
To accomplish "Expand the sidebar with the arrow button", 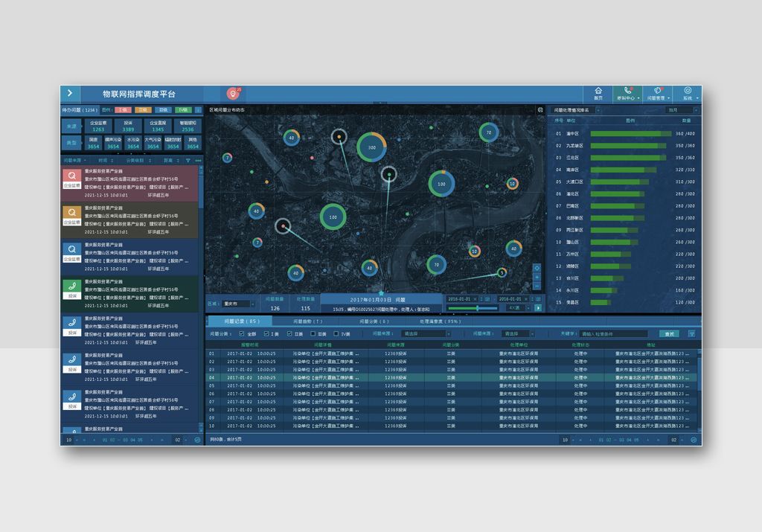I will tap(70, 93).
